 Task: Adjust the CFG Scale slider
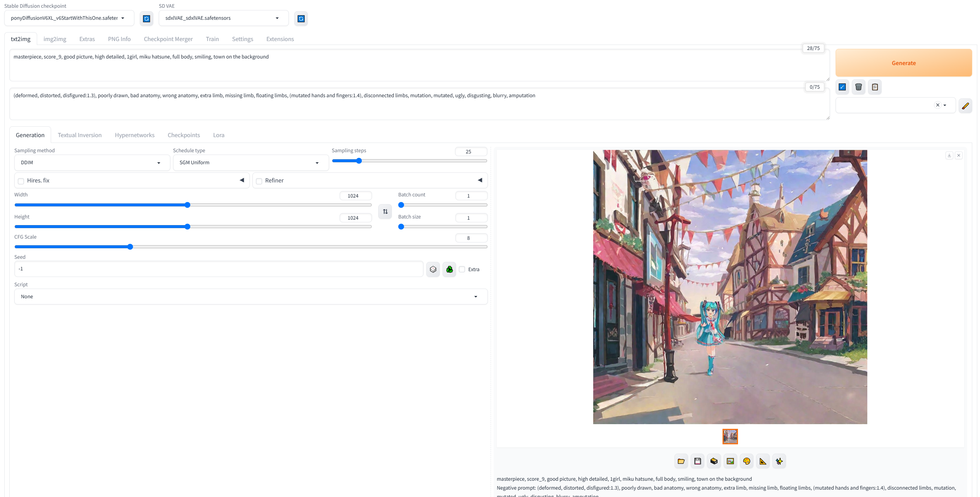click(251, 247)
